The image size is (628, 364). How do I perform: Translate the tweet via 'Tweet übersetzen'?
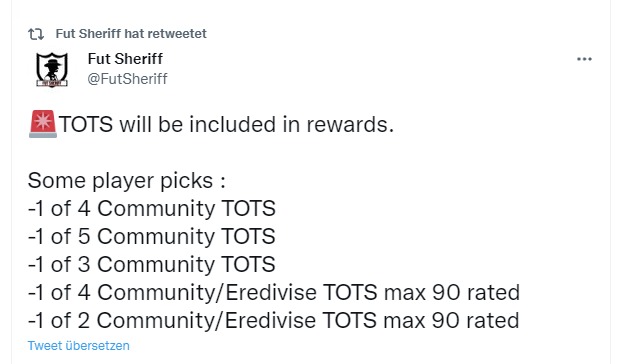[78, 346]
